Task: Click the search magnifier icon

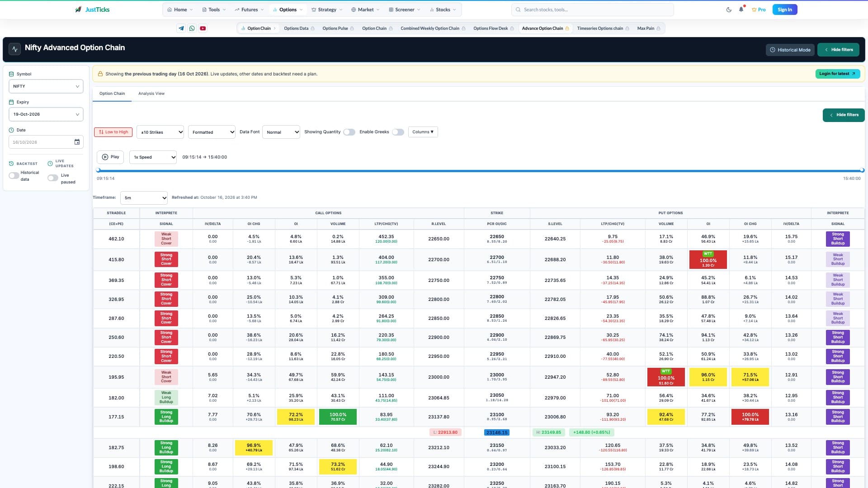Action: pyautogui.click(x=518, y=9)
